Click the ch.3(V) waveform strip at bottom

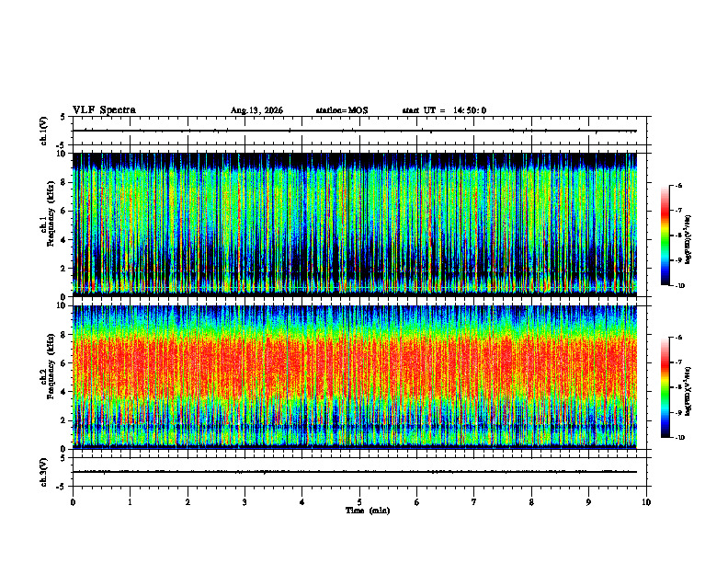click(359, 472)
